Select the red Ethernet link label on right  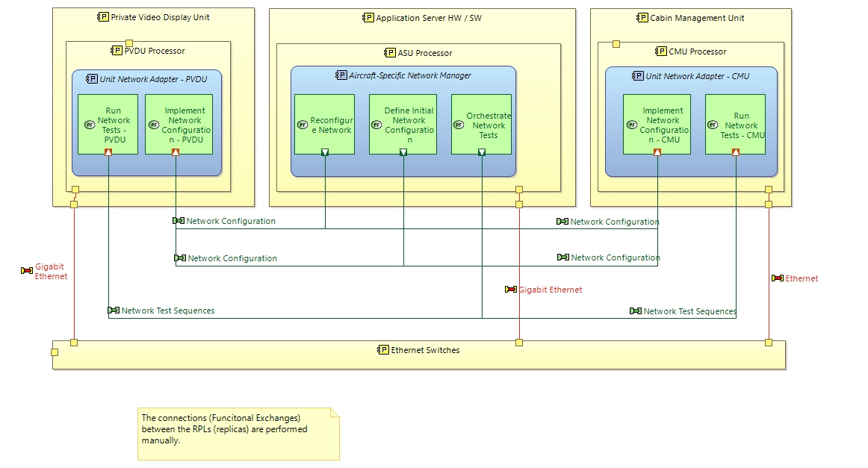(801, 278)
